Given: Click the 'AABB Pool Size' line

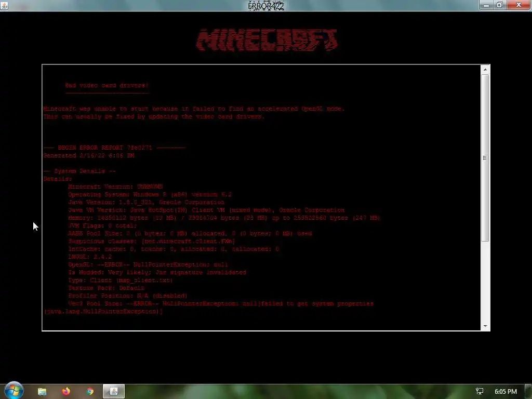Looking at the screenshot, I should click(190, 233).
